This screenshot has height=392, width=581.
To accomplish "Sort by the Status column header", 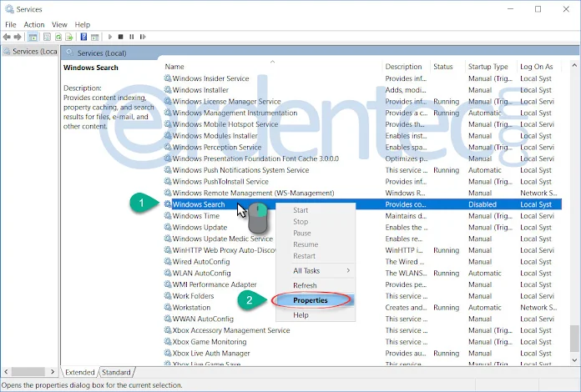I will click(x=447, y=67).
